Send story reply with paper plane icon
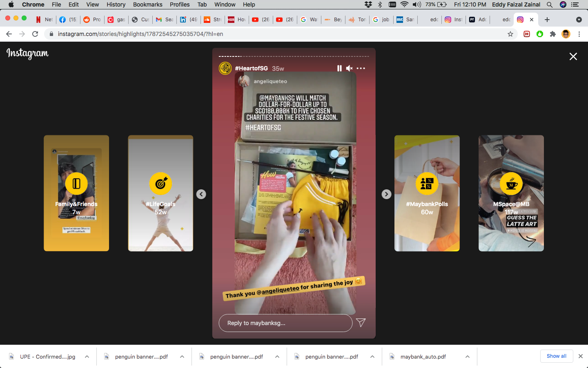The height and width of the screenshot is (368, 588). coord(361,323)
